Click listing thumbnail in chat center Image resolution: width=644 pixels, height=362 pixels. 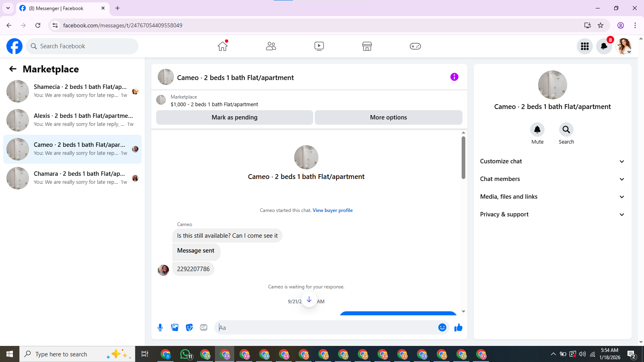(306, 157)
